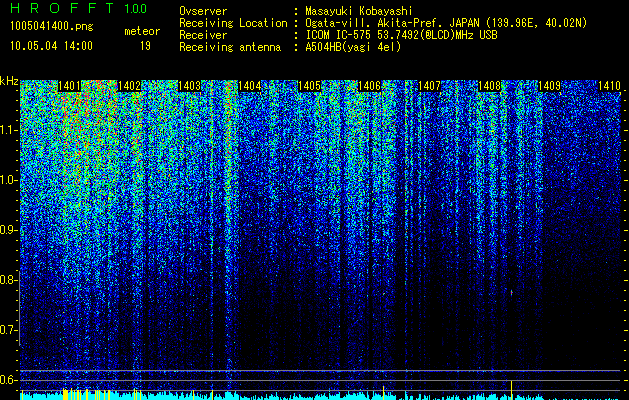The height and width of the screenshot is (400, 629).
Task: Click the 1402 time marker
Action: (129, 86)
